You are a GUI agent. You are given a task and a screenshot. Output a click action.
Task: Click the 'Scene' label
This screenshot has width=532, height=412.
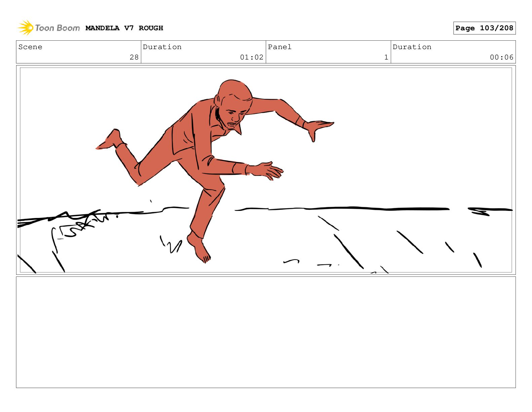(30, 47)
